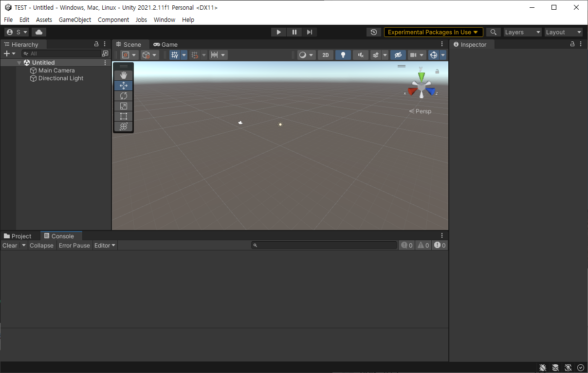Switch to the Game tab
Image resolution: width=588 pixels, height=373 pixels.
[x=165, y=44]
